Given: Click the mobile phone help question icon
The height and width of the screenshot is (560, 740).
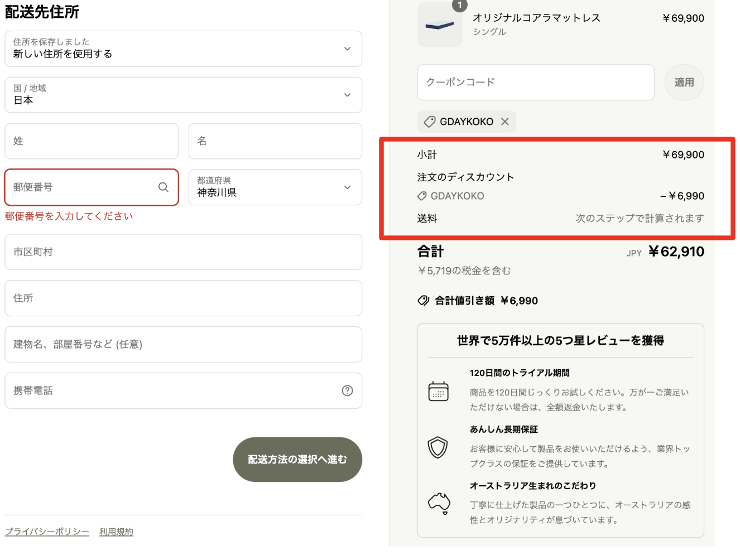Looking at the screenshot, I should click(347, 390).
